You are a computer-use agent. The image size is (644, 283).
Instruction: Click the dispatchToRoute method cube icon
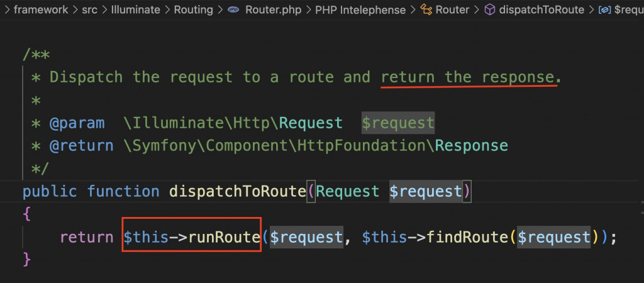pos(489,10)
